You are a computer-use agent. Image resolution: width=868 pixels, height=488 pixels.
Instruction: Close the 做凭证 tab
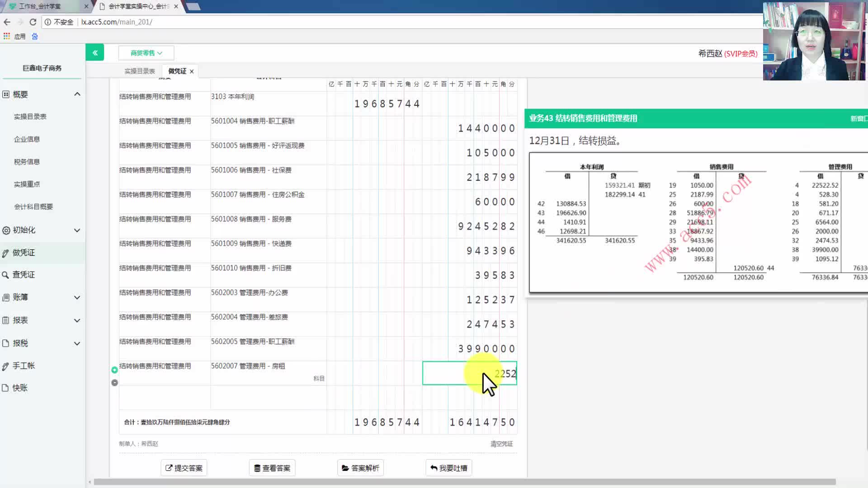click(x=192, y=71)
